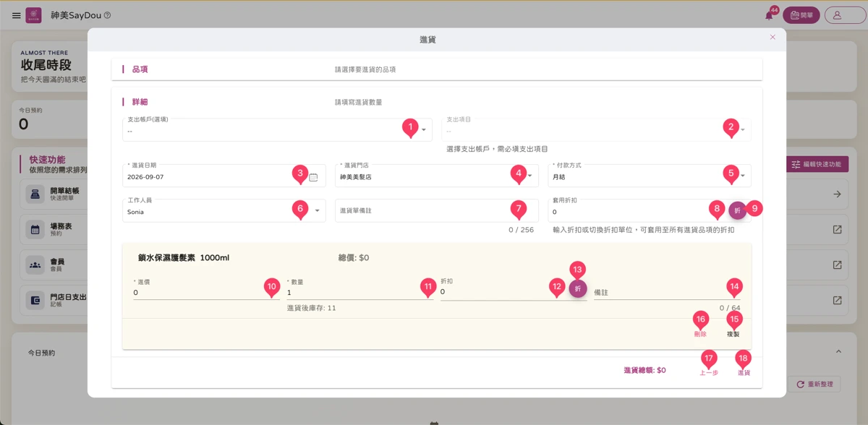868x425 pixels.
Task: Click the 套用折扣 input field
Action: [637, 210]
